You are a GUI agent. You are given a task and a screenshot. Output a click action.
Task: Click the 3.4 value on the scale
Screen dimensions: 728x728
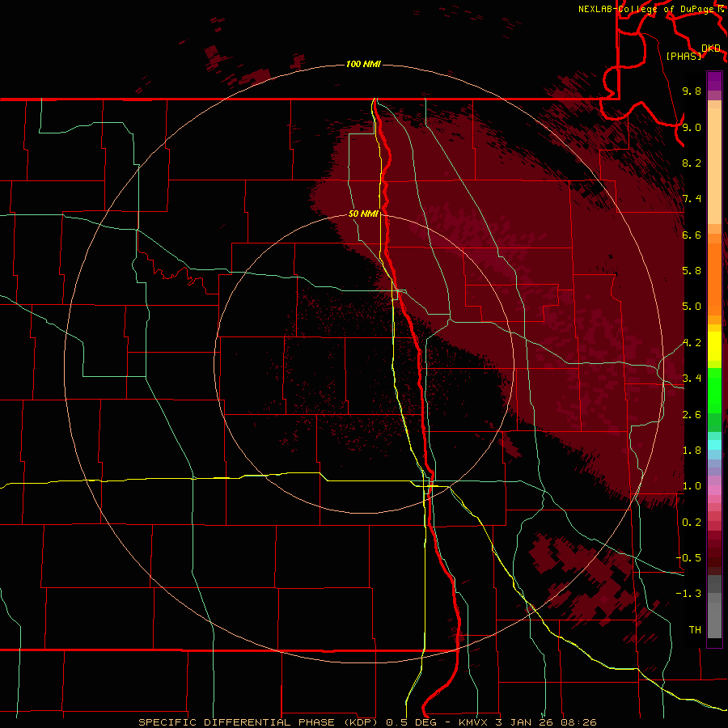click(692, 379)
